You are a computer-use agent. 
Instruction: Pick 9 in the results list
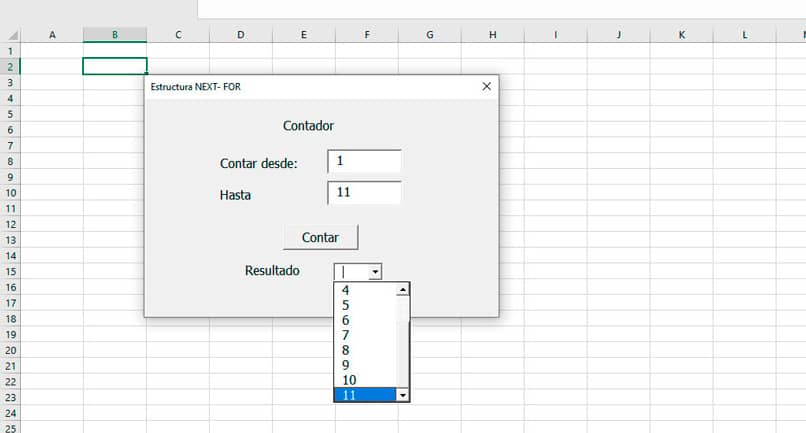364,365
